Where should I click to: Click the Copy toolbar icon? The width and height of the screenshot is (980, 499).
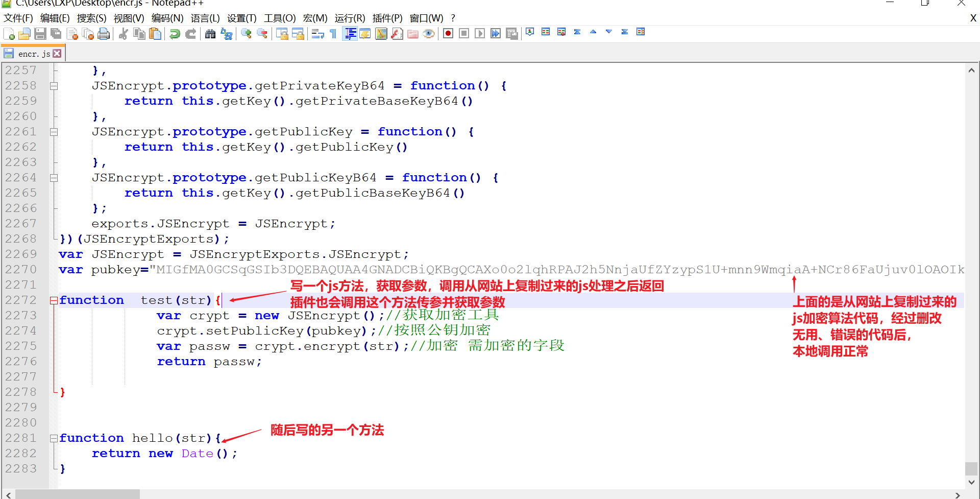(139, 34)
